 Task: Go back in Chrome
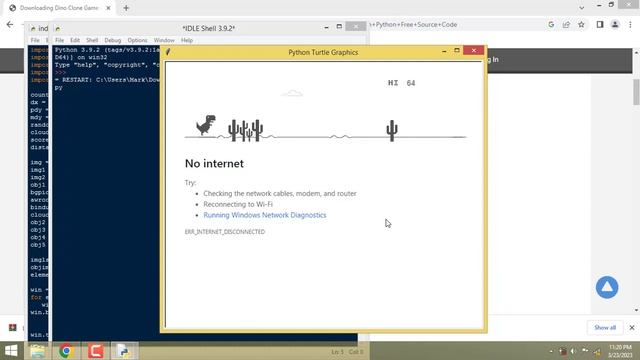coord(10,24)
